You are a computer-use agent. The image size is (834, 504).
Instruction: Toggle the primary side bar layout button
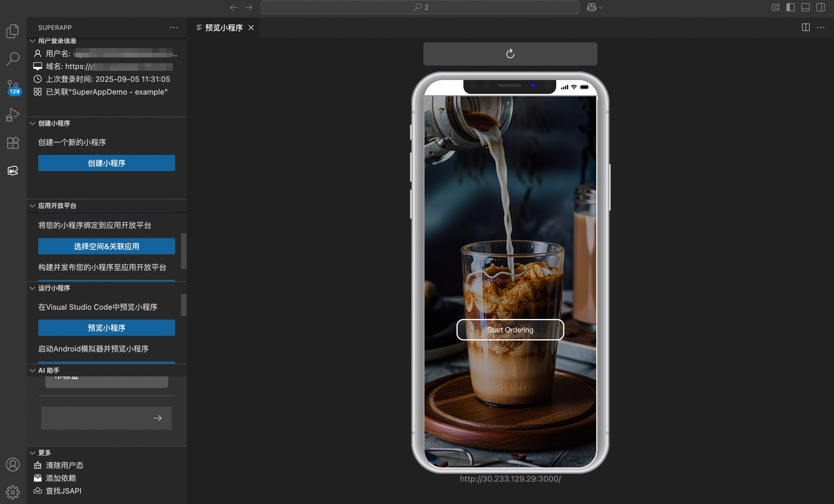[790, 7]
